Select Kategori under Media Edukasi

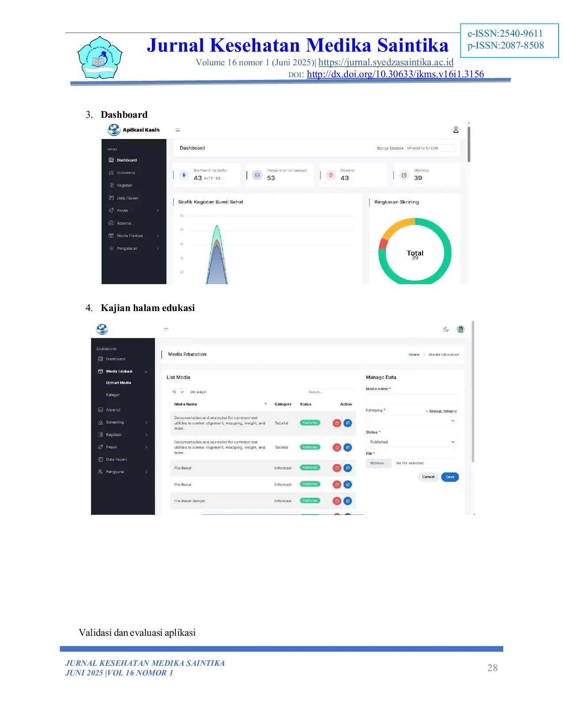tap(113, 395)
